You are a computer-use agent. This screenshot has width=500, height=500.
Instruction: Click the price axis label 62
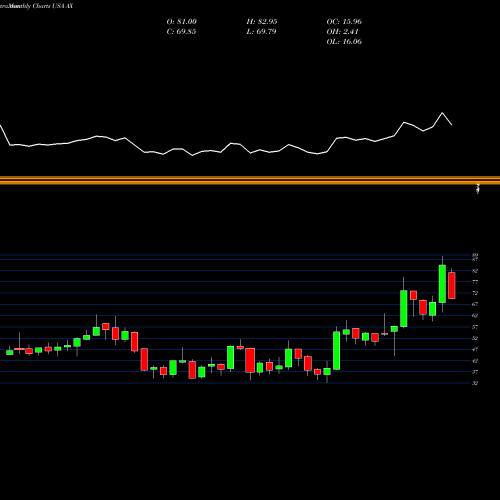475,315
